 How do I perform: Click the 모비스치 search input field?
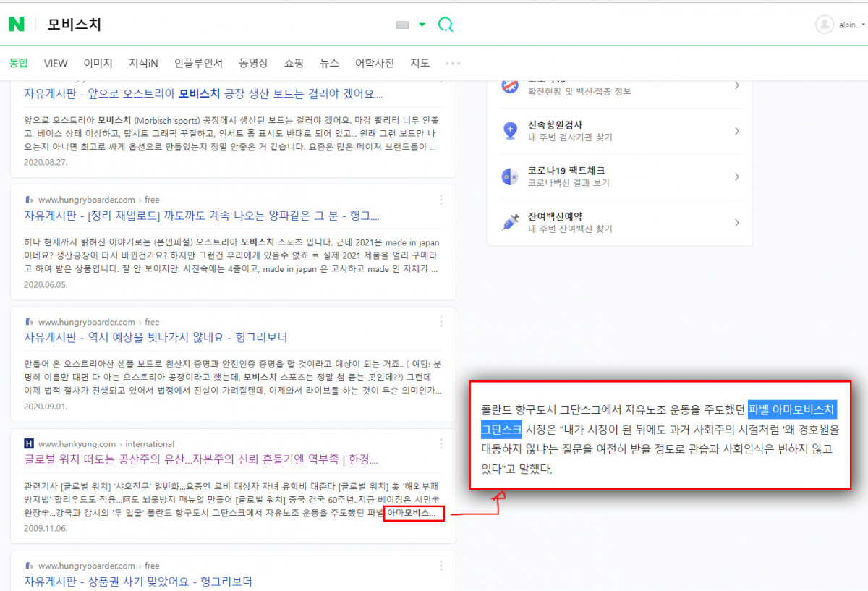[x=217, y=25]
